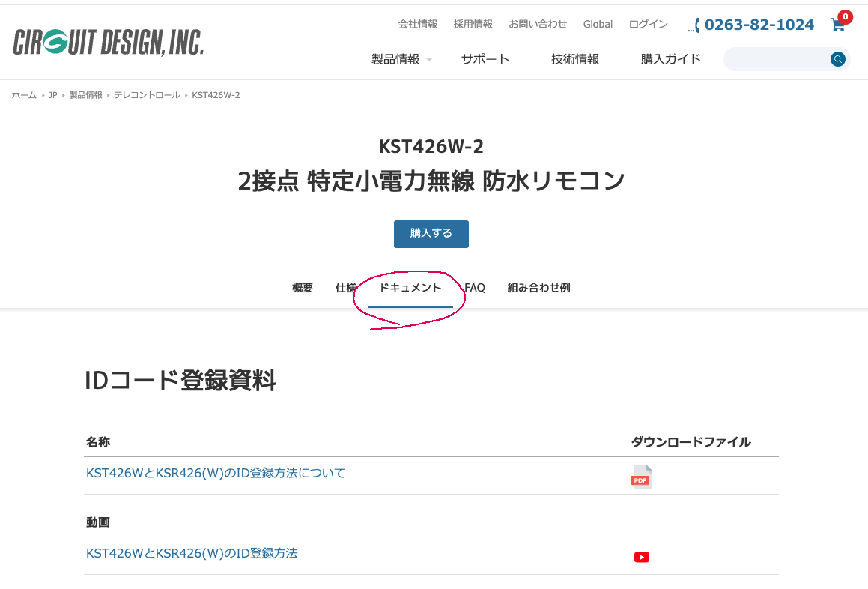
Task: Click the ホーム breadcrumb
Action: click(x=24, y=95)
